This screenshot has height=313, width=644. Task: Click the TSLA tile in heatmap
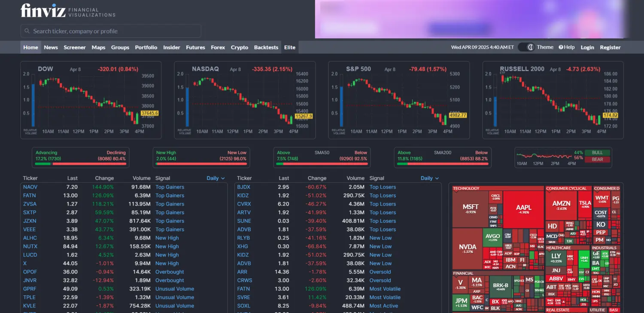tap(585, 204)
